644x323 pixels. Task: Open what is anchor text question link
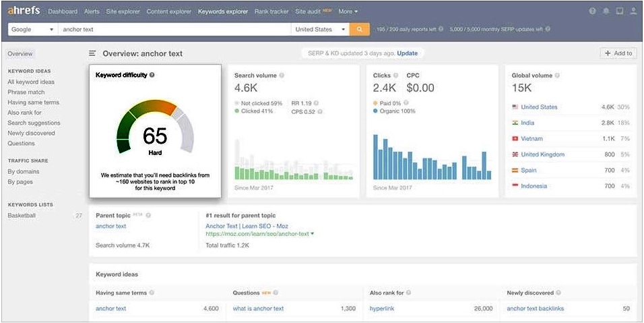tap(258, 309)
